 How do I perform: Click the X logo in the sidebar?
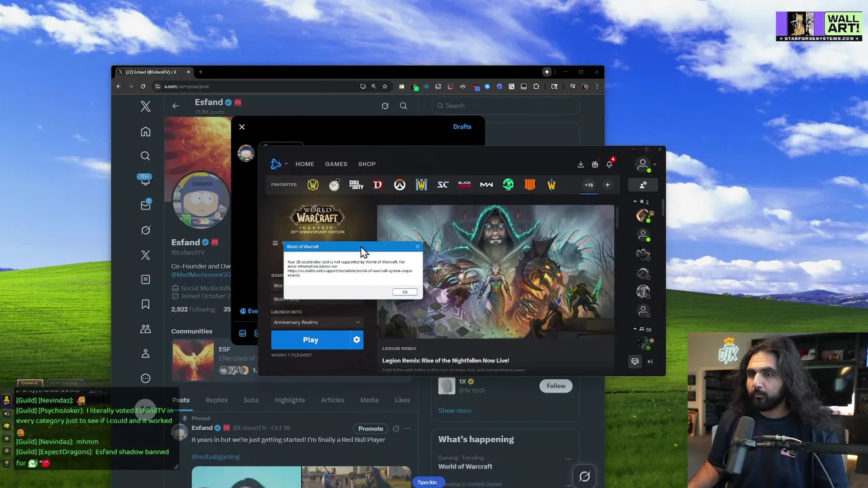click(x=145, y=106)
